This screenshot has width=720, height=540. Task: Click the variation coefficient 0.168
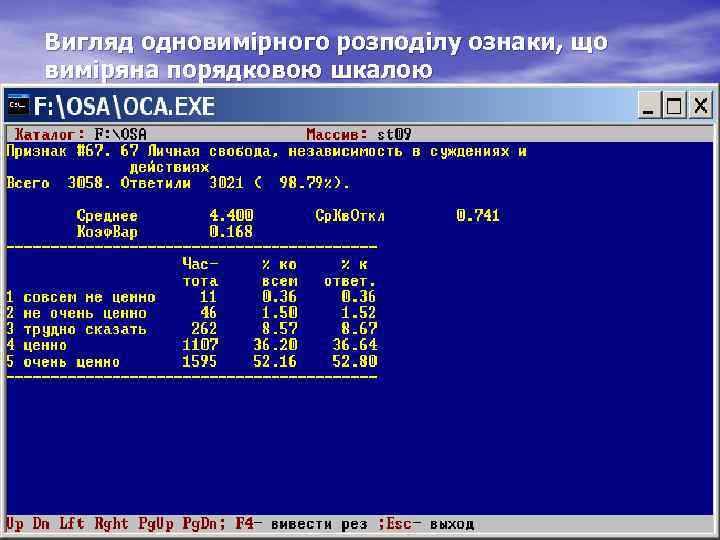[x=231, y=231]
